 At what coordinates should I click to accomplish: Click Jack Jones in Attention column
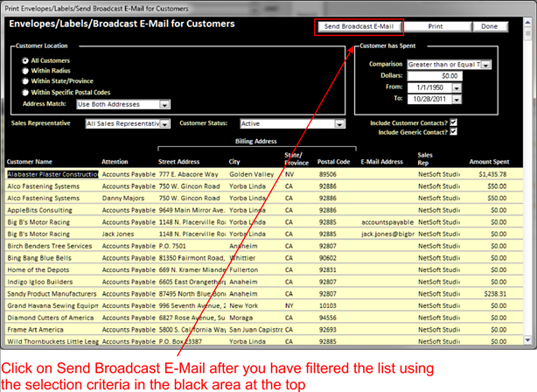point(118,234)
